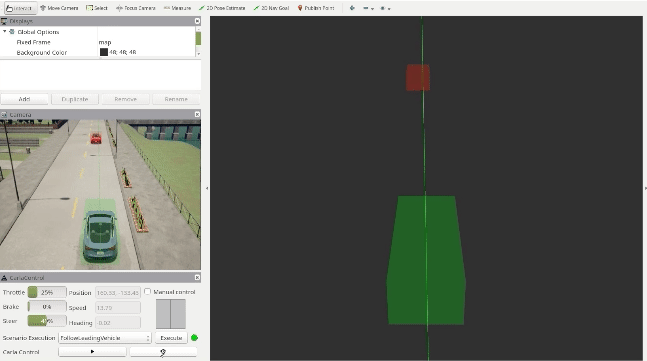Select the Interact tool
The height and width of the screenshot is (361, 647).
(19, 8)
